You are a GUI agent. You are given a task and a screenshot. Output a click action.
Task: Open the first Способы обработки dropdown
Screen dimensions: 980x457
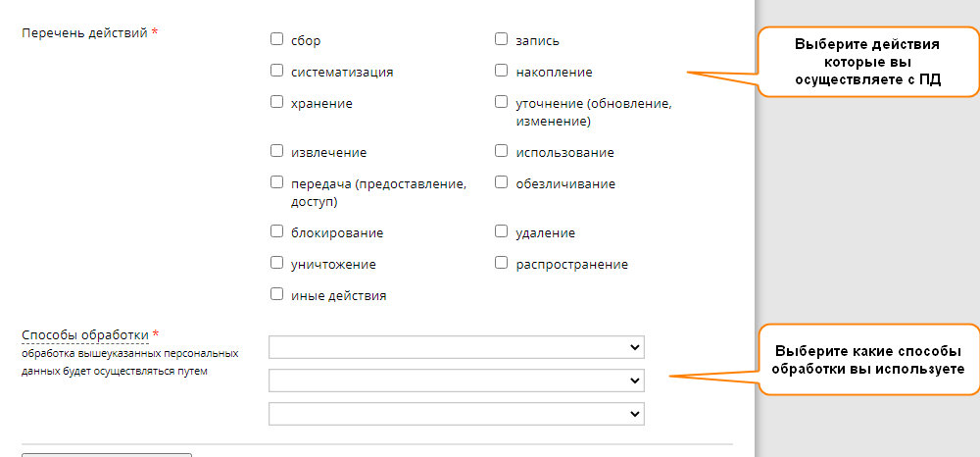tap(457, 347)
